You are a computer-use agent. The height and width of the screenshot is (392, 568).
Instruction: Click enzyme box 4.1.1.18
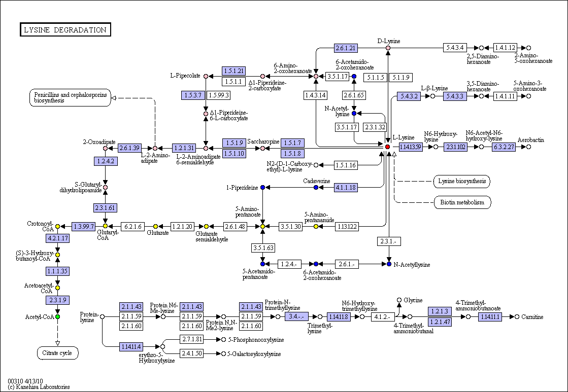(x=346, y=188)
